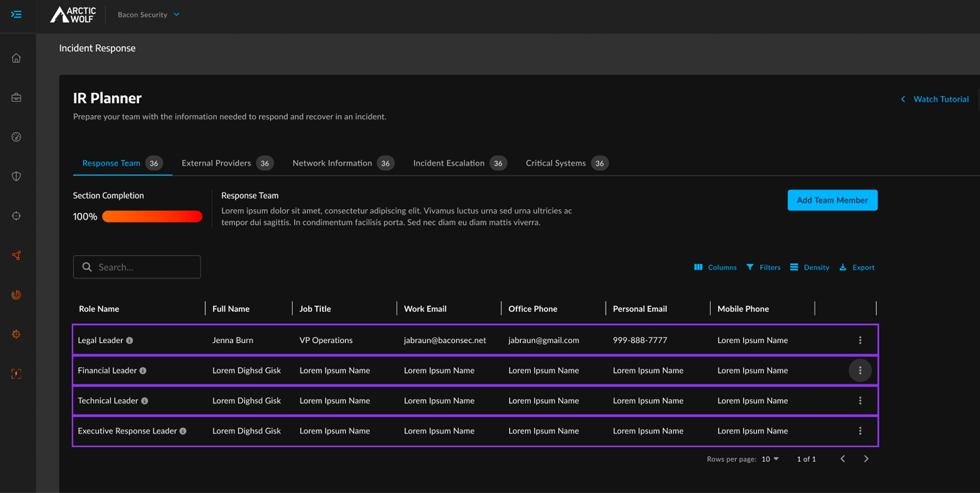Open row actions menu for Executive Response Leader
This screenshot has width=980, height=493.
pyautogui.click(x=860, y=431)
